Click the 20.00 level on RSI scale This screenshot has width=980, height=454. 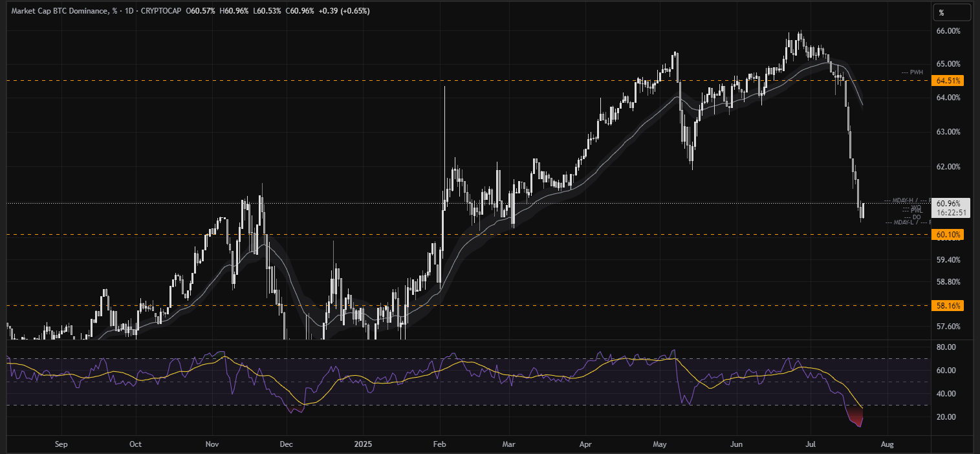tap(946, 417)
